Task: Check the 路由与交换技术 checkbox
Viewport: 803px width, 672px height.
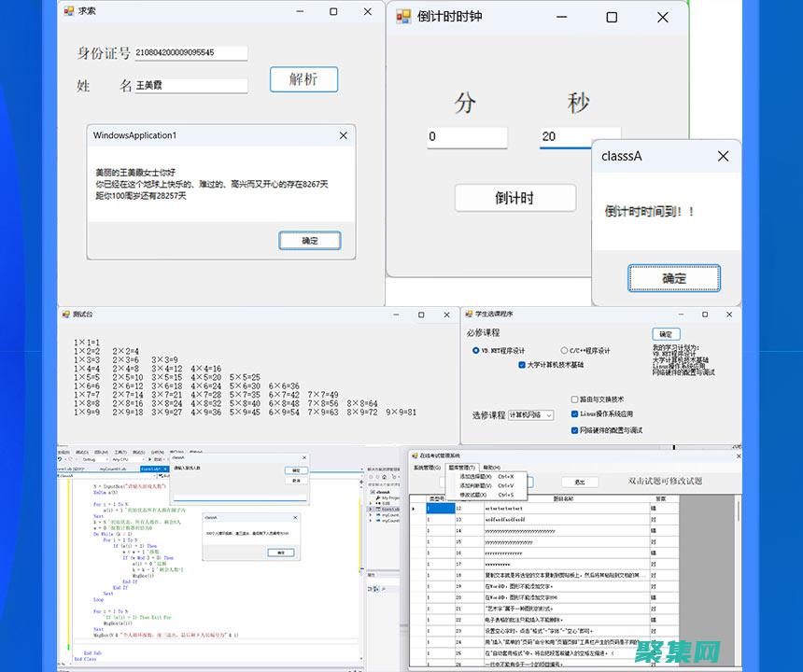Action: pos(573,399)
